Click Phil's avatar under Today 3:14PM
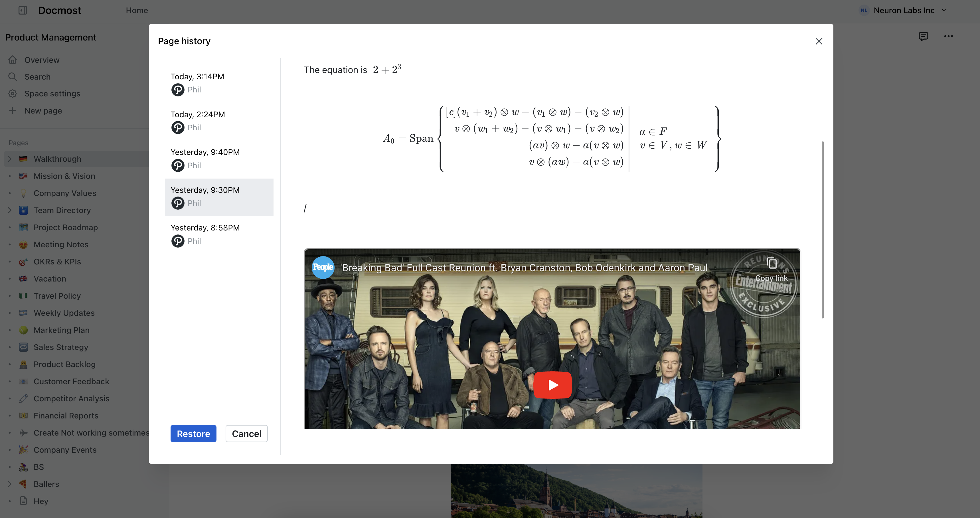980x518 pixels. (178, 90)
